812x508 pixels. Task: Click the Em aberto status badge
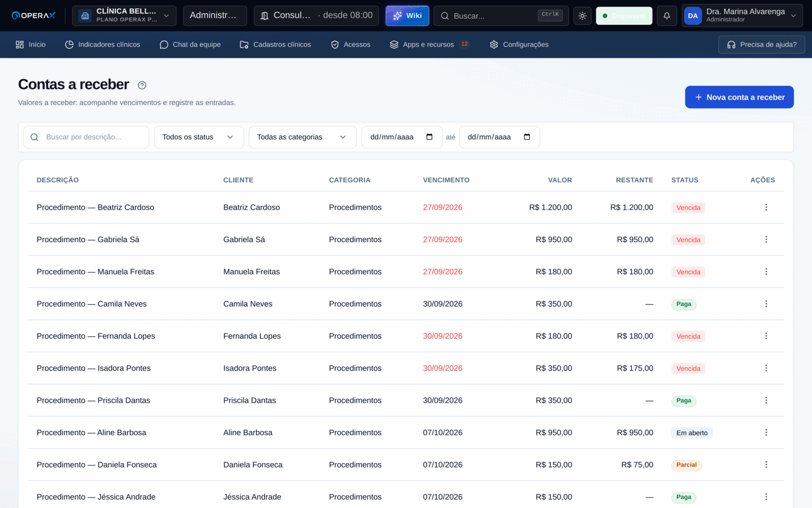point(692,433)
